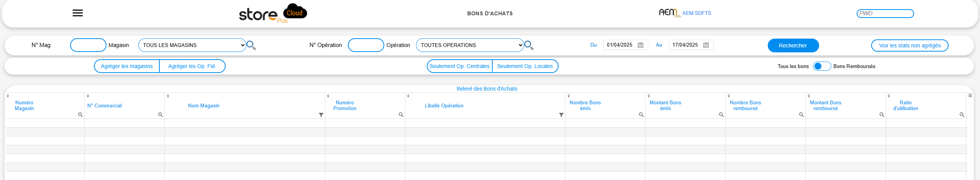Sort arrows on Numéro Magasin column

(8, 96)
